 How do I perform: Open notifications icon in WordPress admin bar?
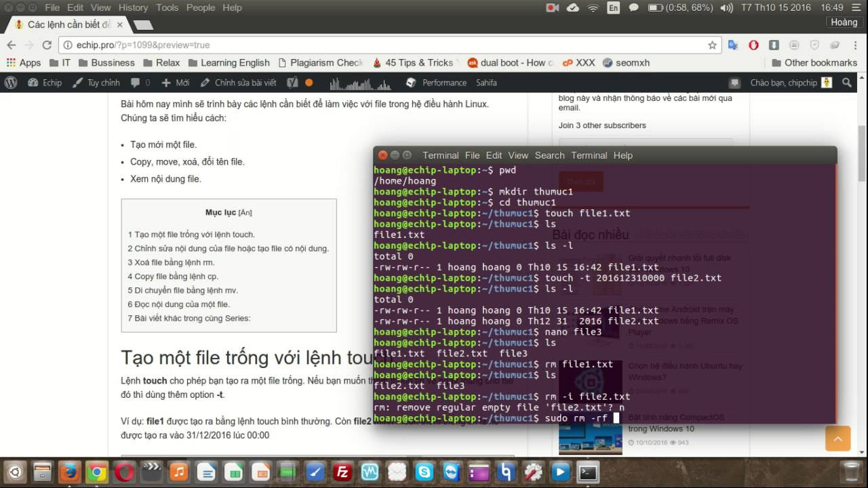tap(734, 83)
